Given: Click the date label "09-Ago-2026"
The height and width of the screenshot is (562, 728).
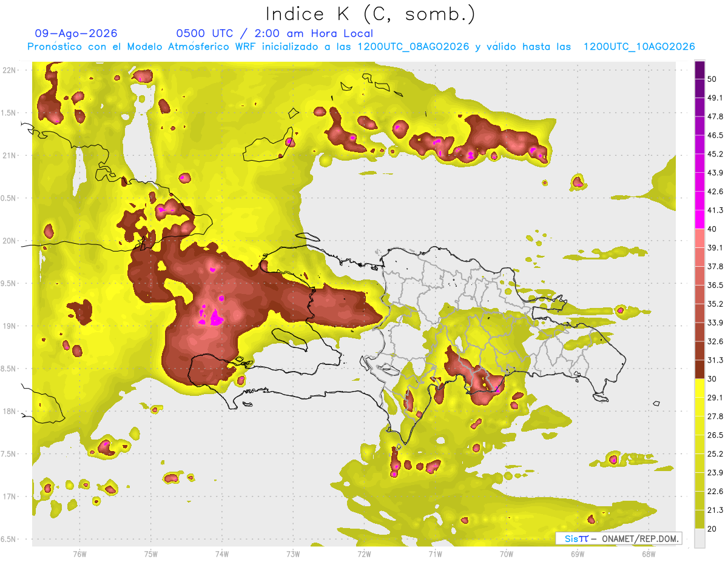Looking at the screenshot, I should click(76, 33).
